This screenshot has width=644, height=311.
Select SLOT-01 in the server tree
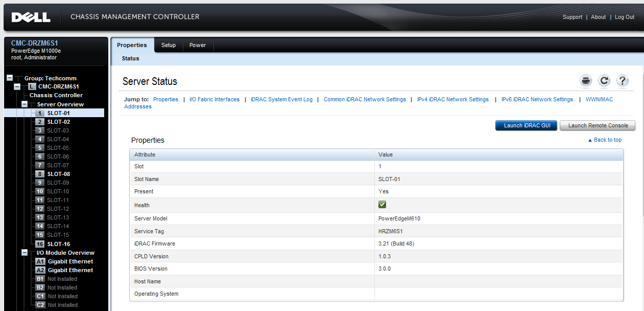click(59, 113)
